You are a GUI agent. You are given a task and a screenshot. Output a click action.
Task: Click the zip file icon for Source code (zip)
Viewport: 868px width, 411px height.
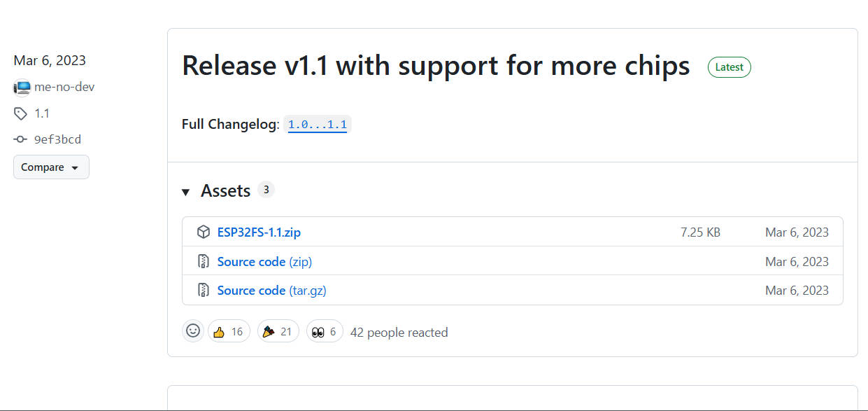click(204, 262)
